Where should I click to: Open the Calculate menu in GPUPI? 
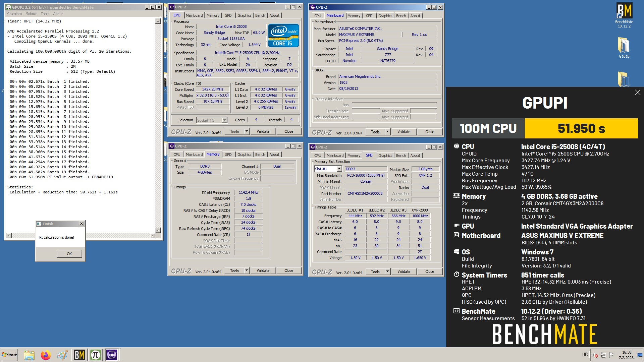click(14, 14)
